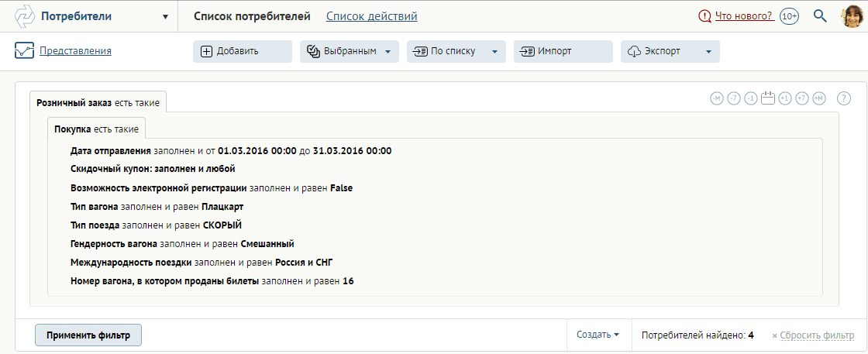Select the Розничный заказ filter tab

(98, 103)
